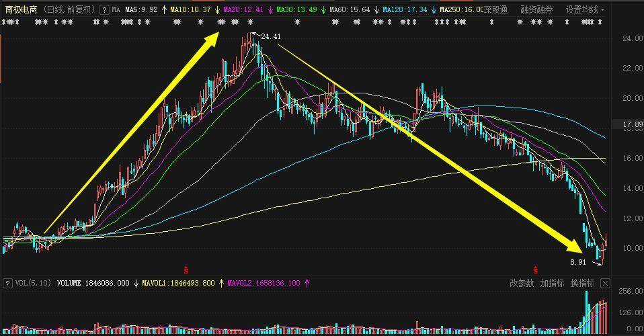The image size is (644, 336).
Task: Select the 10.00 price axis label
Action: pyautogui.click(x=633, y=248)
